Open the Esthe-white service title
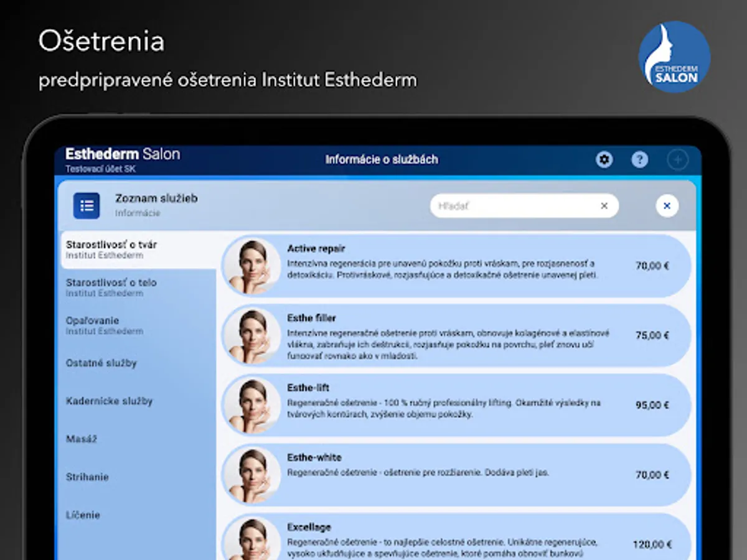This screenshot has width=747, height=560. (314, 458)
